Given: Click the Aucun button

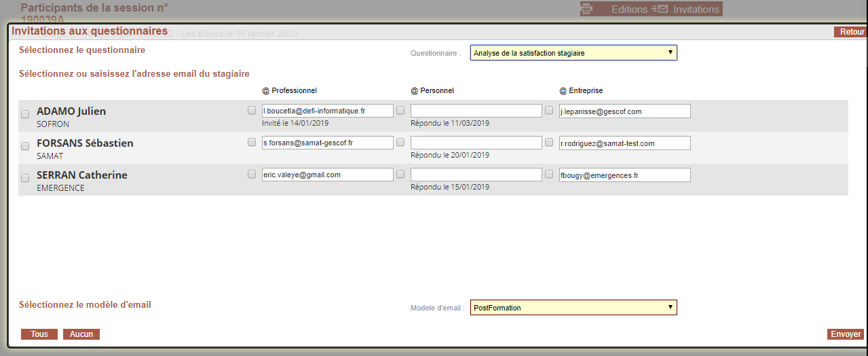Looking at the screenshot, I should coord(81,334).
